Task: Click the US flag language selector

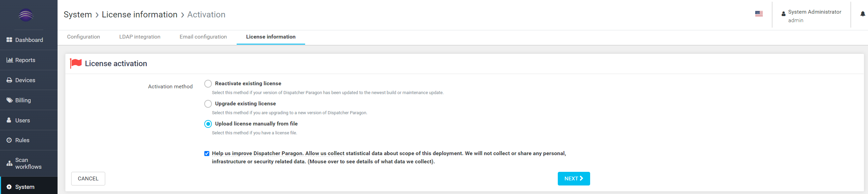Action: [759, 14]
